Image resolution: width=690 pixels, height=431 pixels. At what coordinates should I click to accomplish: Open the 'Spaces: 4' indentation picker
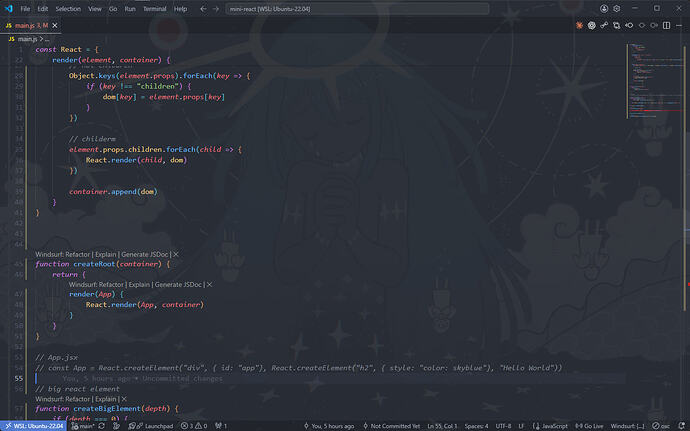(476, 426)
